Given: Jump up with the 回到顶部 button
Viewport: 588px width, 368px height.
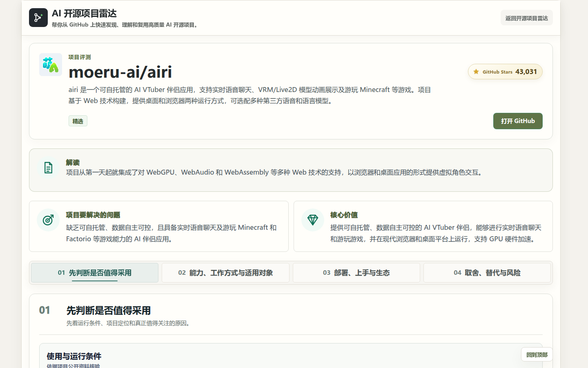Looking at the screenshot, I should (537, 355).
